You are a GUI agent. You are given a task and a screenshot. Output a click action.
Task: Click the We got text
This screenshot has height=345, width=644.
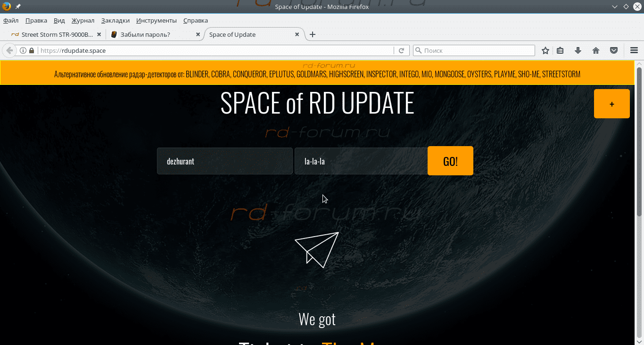point(317,319)
